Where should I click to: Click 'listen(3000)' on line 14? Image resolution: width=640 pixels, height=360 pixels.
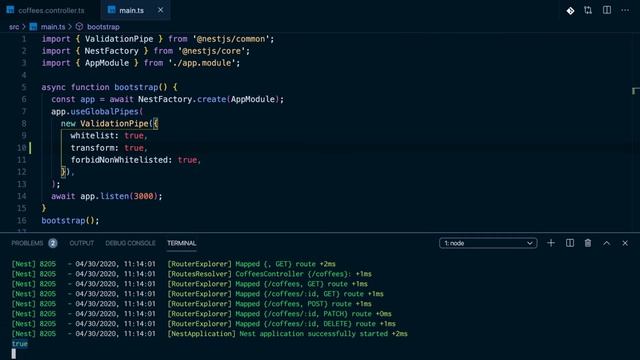[x=129, y=196]
